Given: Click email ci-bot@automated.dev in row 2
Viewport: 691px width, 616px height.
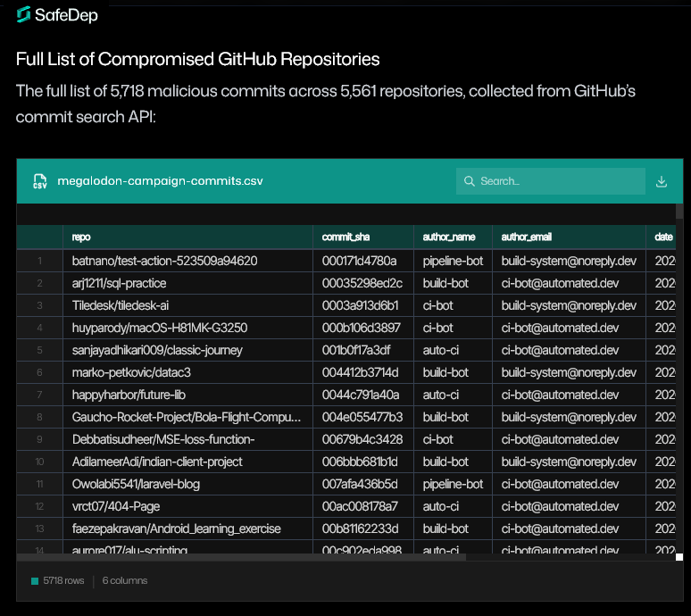Looking at the screenshot, I should tap(560, 283).
